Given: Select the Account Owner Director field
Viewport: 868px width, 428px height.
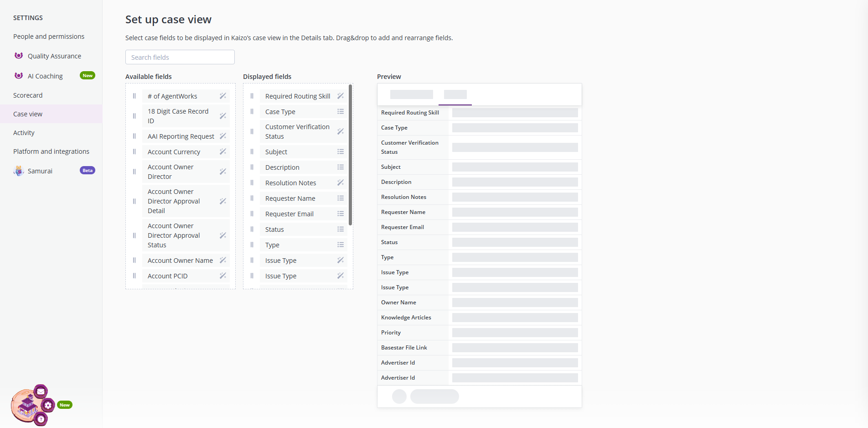Looking at the screenshot, I should click(186, 172).
